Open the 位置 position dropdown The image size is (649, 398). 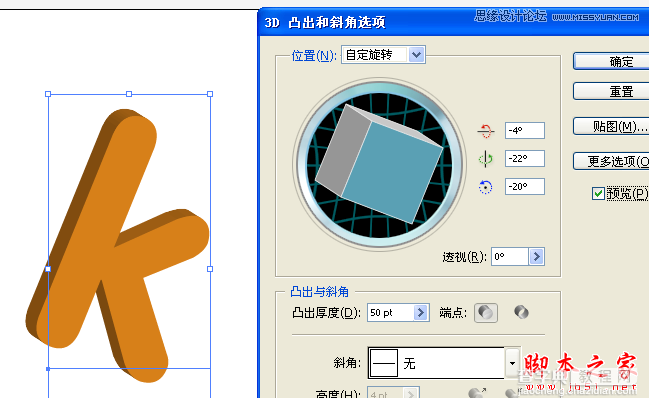(x=416, y=55)
